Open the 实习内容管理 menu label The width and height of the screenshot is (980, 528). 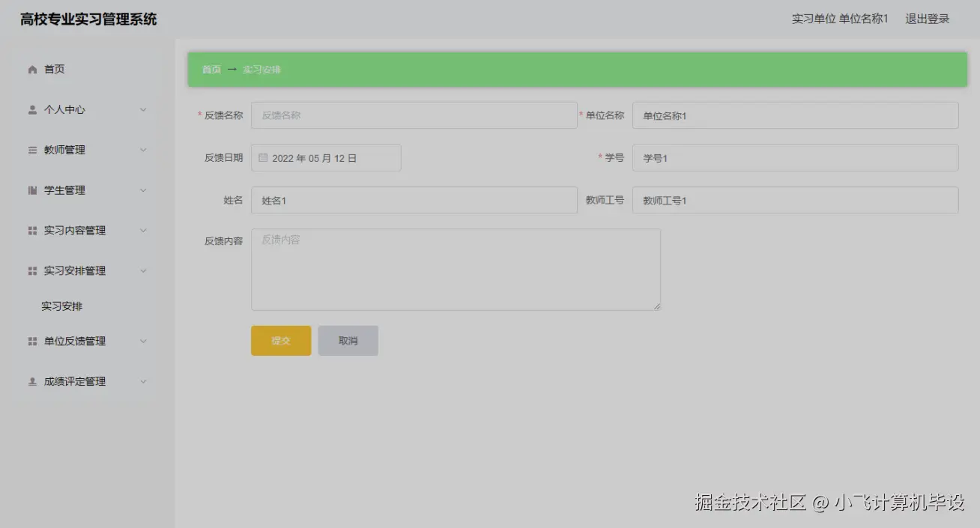(x=75, y=231)
